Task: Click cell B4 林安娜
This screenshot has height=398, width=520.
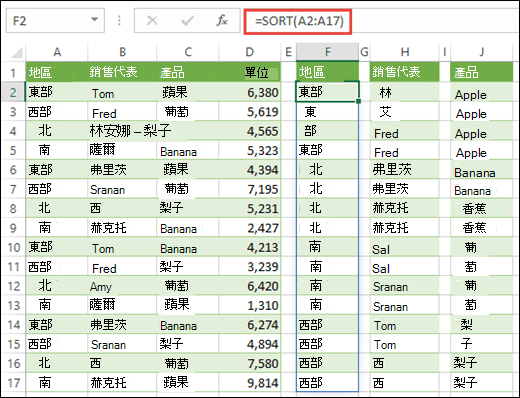Action: pyautogui.click(x=110, y=131)
